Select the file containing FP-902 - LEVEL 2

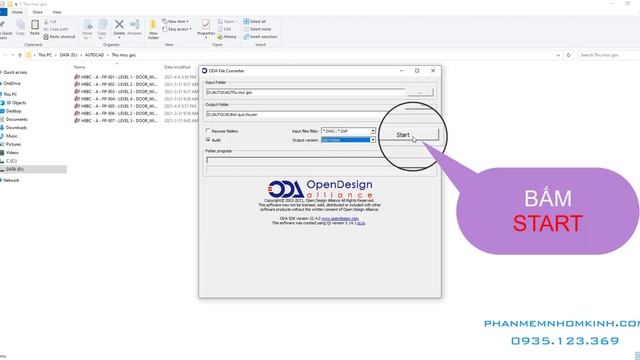116,84
